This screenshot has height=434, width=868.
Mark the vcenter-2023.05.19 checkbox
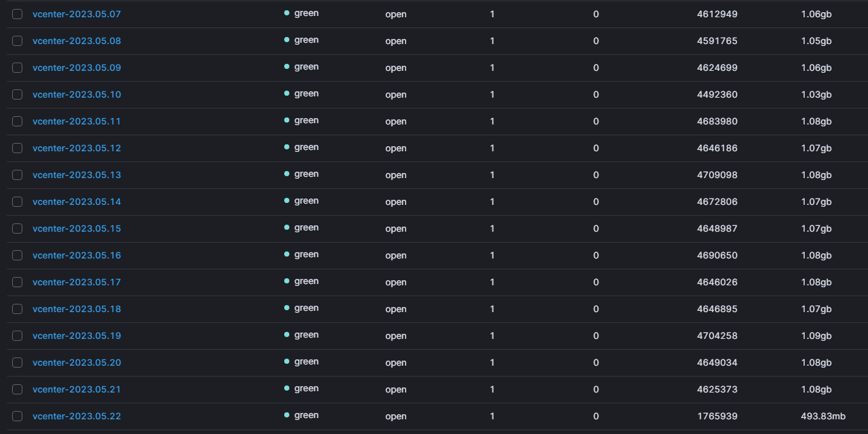(17, 336)
